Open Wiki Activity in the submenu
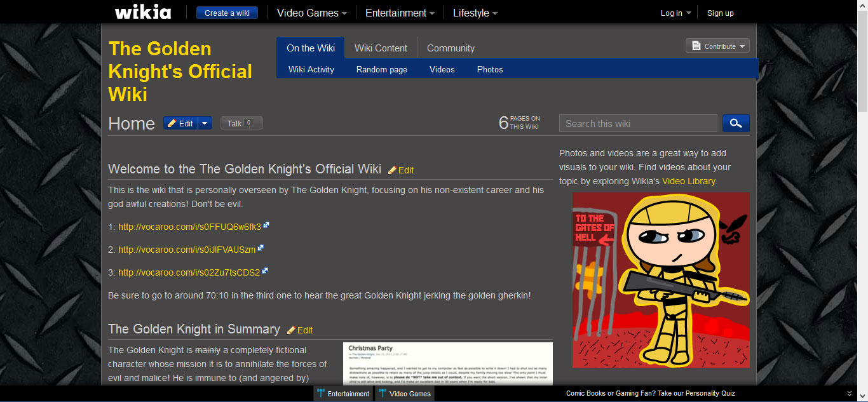 click(x=311, y=69)
